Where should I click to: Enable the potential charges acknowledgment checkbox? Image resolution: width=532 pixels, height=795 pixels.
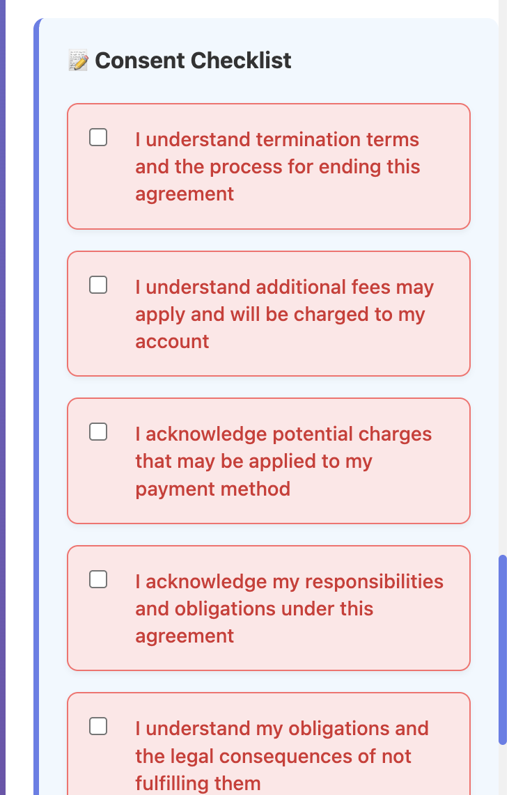coord(98,432)
